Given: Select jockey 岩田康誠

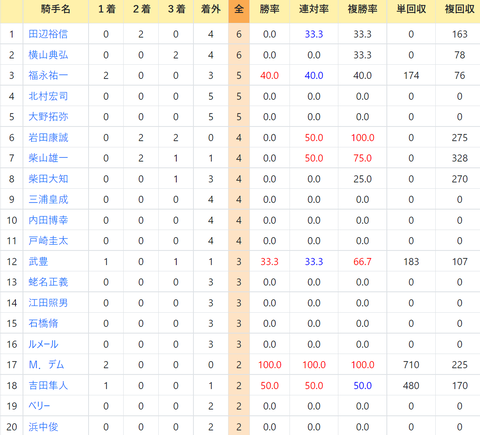Looking at the screenshot, I should coord(48,137).
